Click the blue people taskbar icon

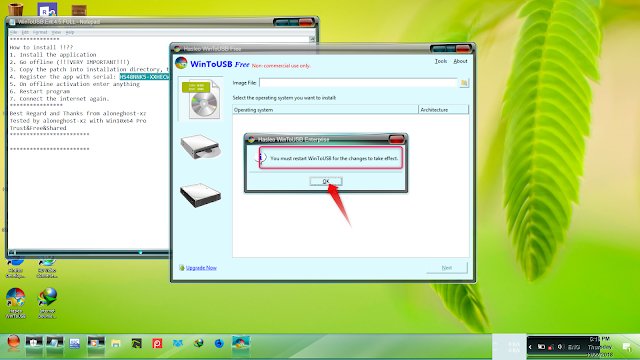point(178,344)
